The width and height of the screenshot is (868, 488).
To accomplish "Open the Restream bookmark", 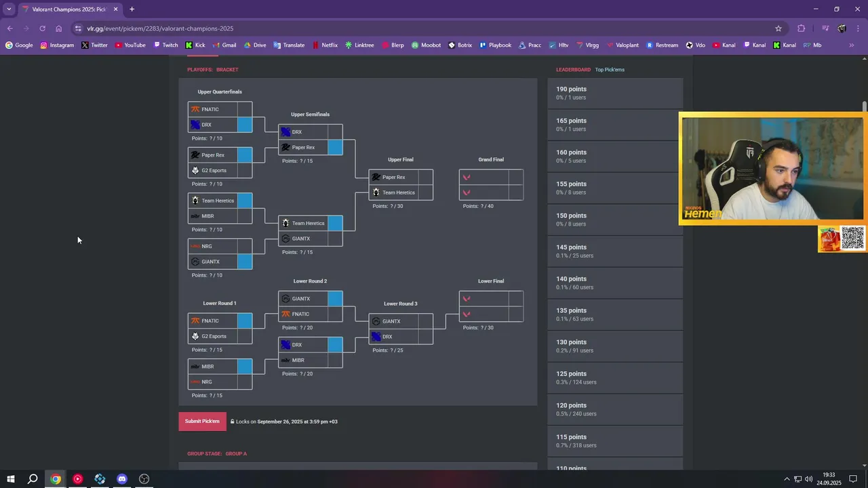I will (662, 45).
